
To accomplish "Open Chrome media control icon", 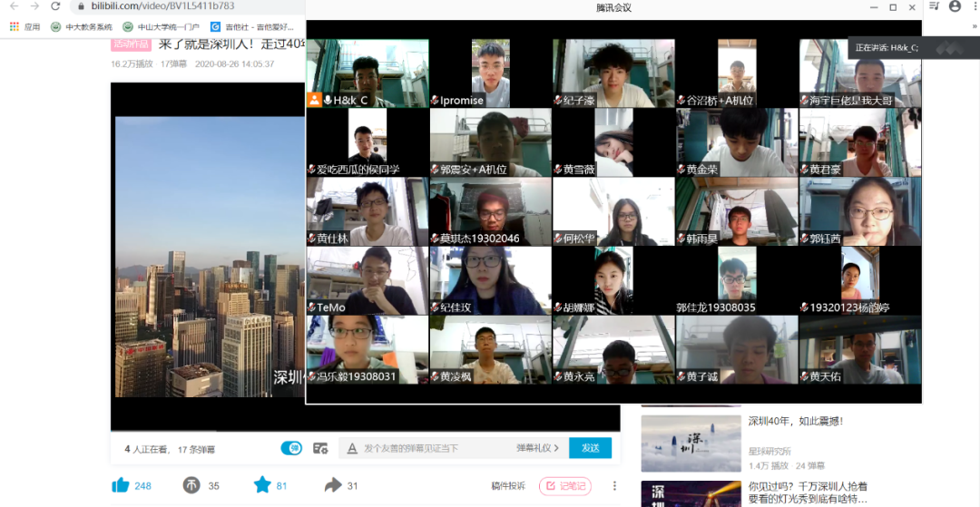I will 935,7.
